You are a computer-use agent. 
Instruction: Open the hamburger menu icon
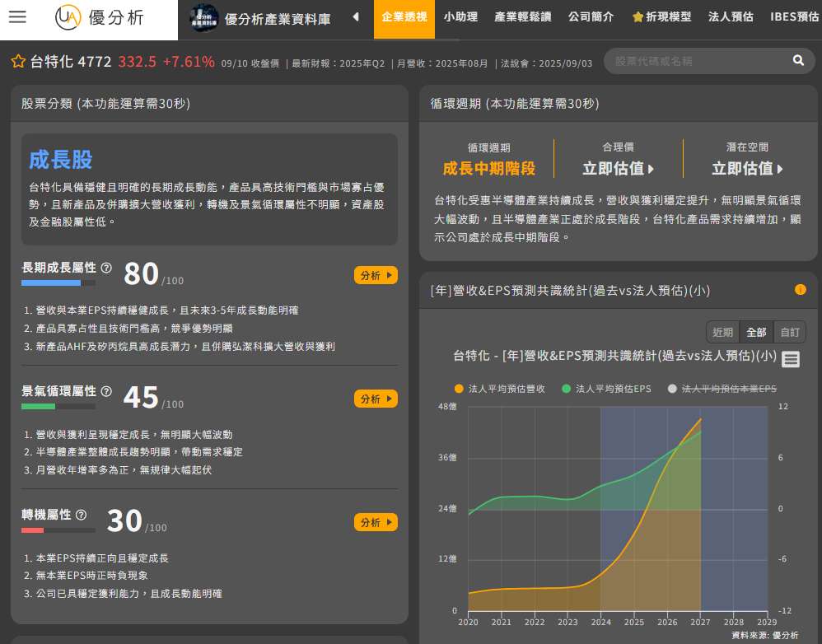(17, 16)
